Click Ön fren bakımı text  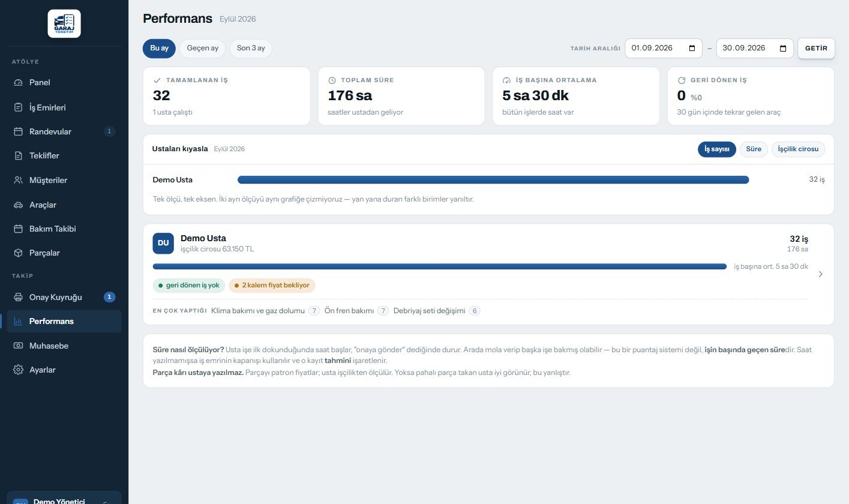[x=349, y=311]
